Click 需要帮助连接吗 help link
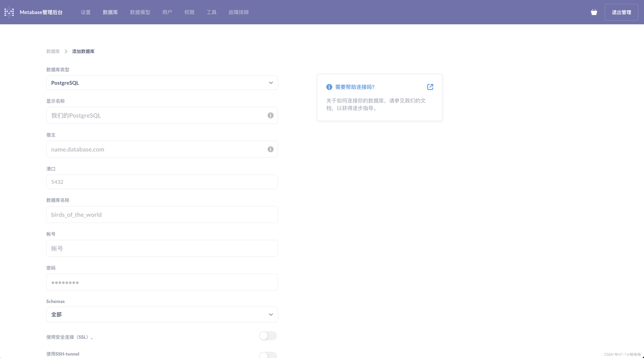 pyautogui.click(x=355, y=87)
